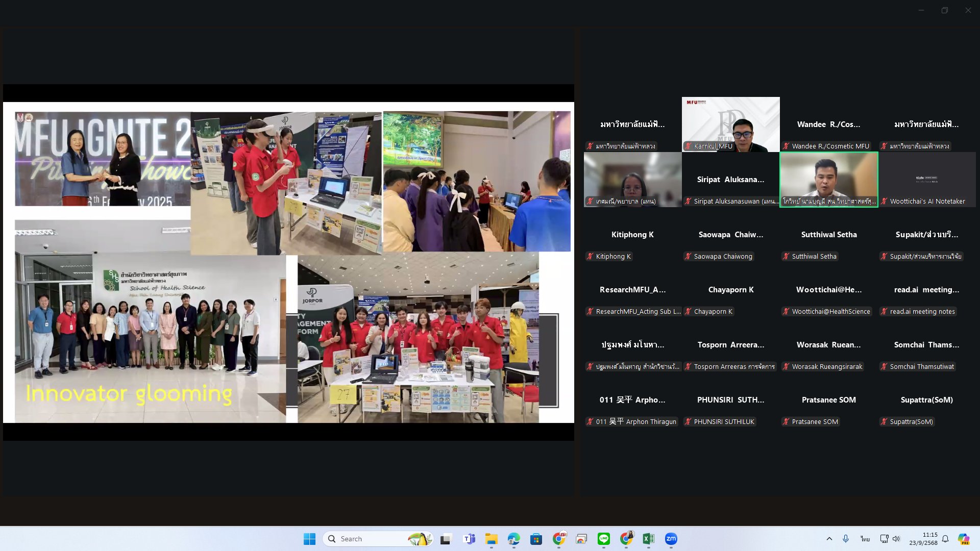The height and width of the screenshot is (551, 980).
Task: Open the clock and date flyout
Action: coord(923,539)
